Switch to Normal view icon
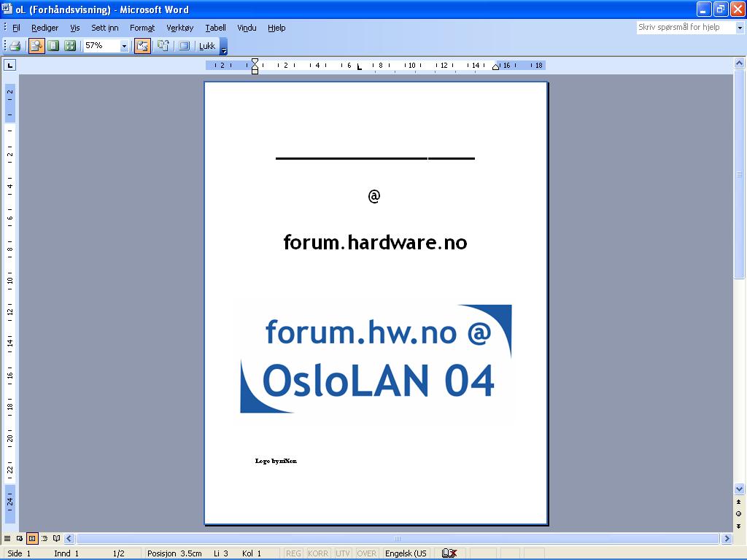 coord(7,539)
